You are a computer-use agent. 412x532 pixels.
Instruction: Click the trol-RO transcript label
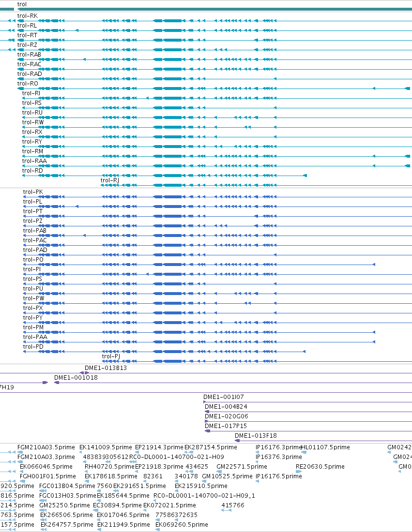28,84
